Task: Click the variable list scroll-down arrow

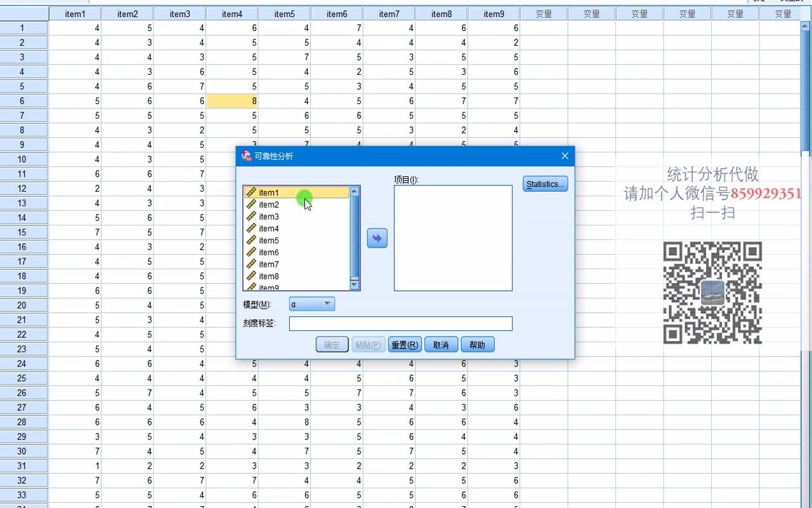Action: [355, 285]
